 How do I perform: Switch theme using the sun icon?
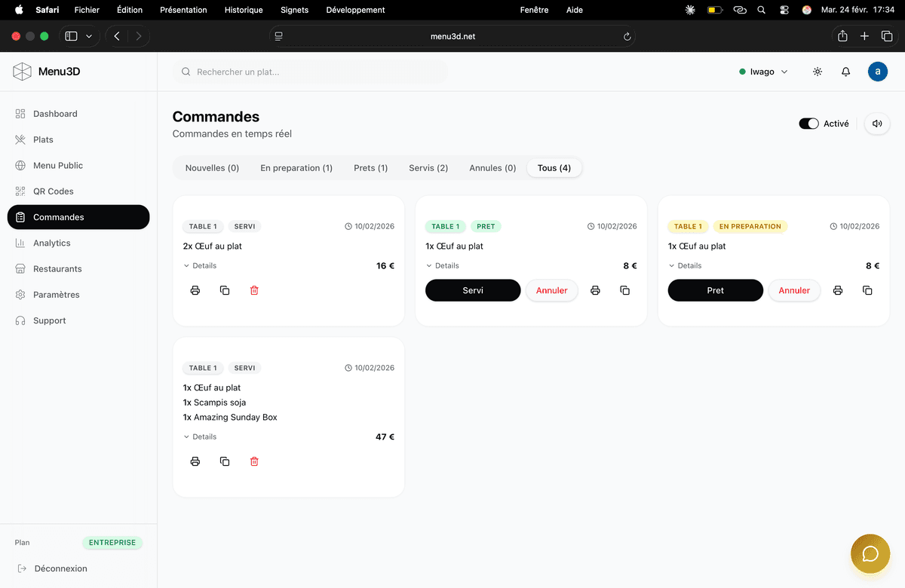tap(818, 72)
